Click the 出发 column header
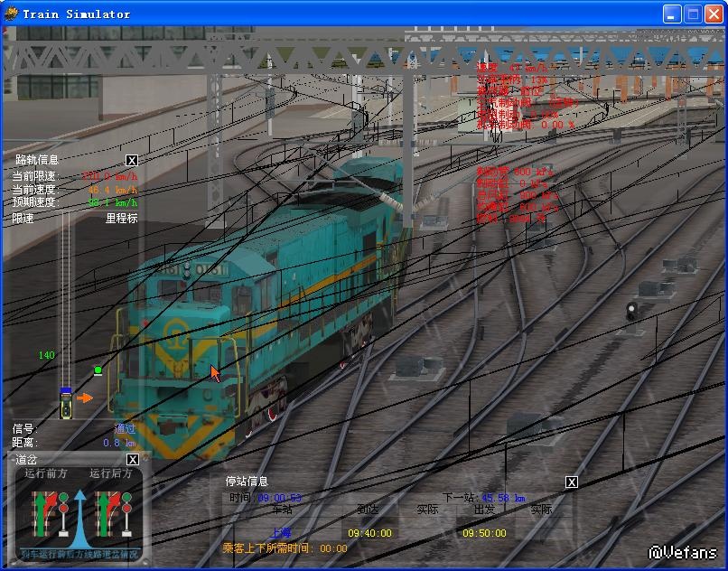Image resolution: width=728 pixels, height=571 pixels. point(484,510)
